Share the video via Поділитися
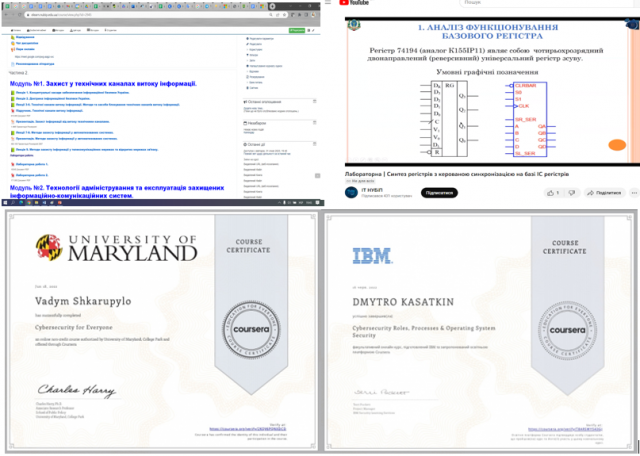Image resolution: width=640 pixels, height=456 pixels. click(x=604, y=193)
